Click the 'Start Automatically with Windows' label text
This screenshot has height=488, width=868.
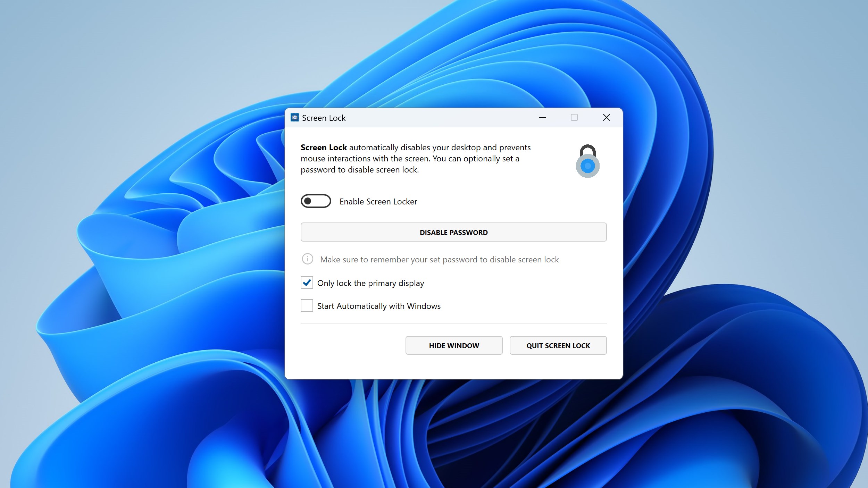(x=379, y=306)
